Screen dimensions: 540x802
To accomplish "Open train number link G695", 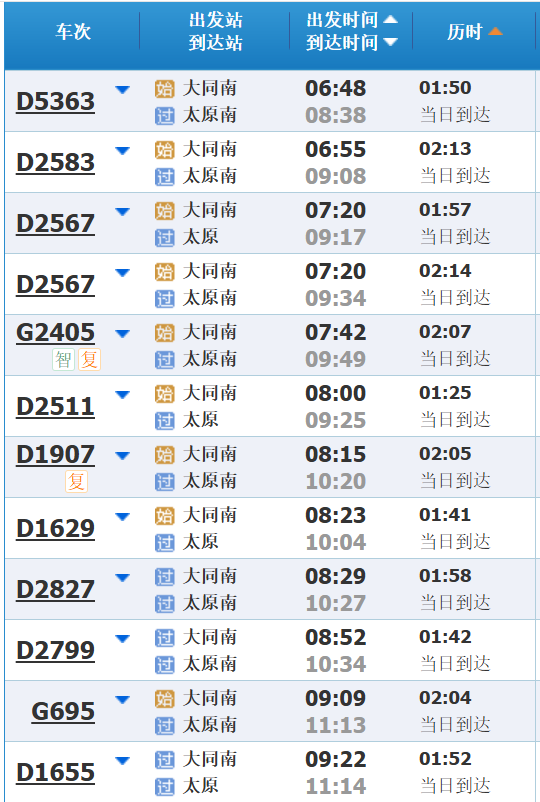I will pyautogui.click(x=63, y=711).
